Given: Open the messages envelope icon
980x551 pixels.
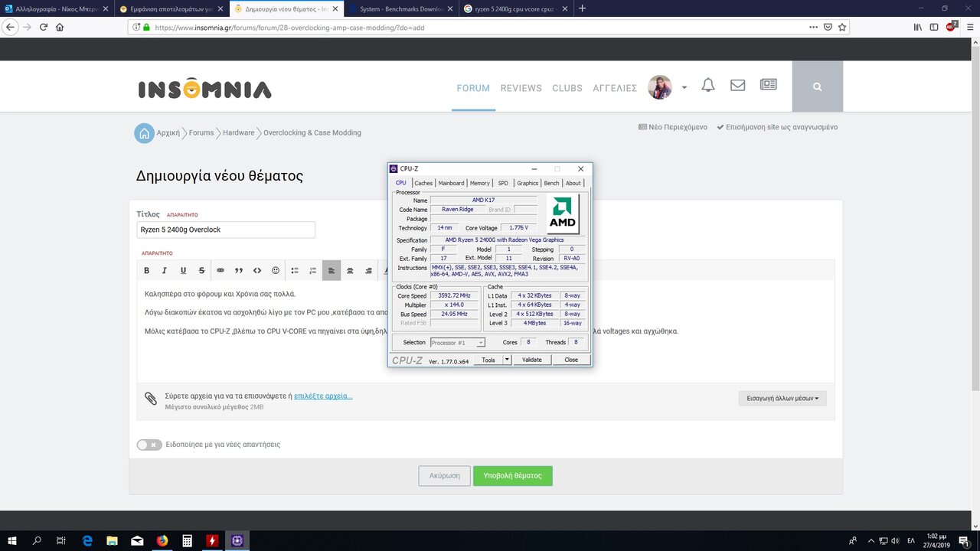Looking at the screenshot, I should 737,86.
